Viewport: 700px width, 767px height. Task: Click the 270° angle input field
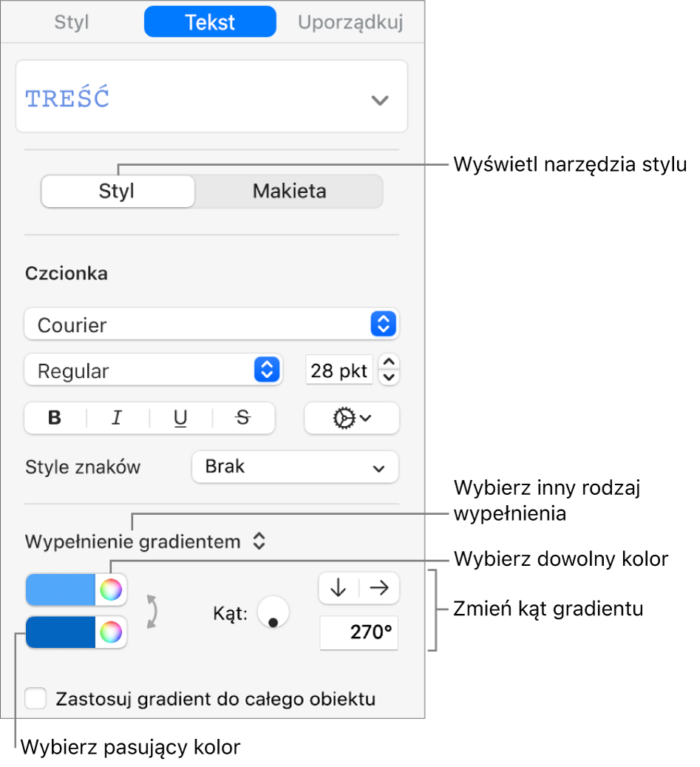tap(359, 632)
